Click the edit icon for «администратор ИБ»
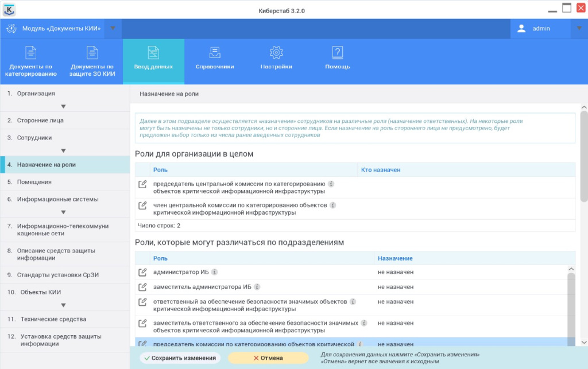Image resolution: width=588 pixels, height=369 pixels. pos(141,272)
